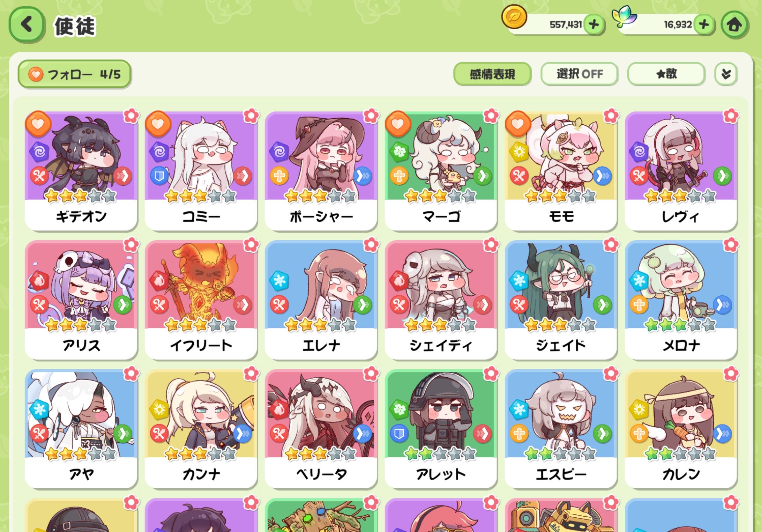Image resolution: width=762 pixels, height=532 pixels.
Task: Click the flower badge on ポーシャー card
Action: pos(371,116)
